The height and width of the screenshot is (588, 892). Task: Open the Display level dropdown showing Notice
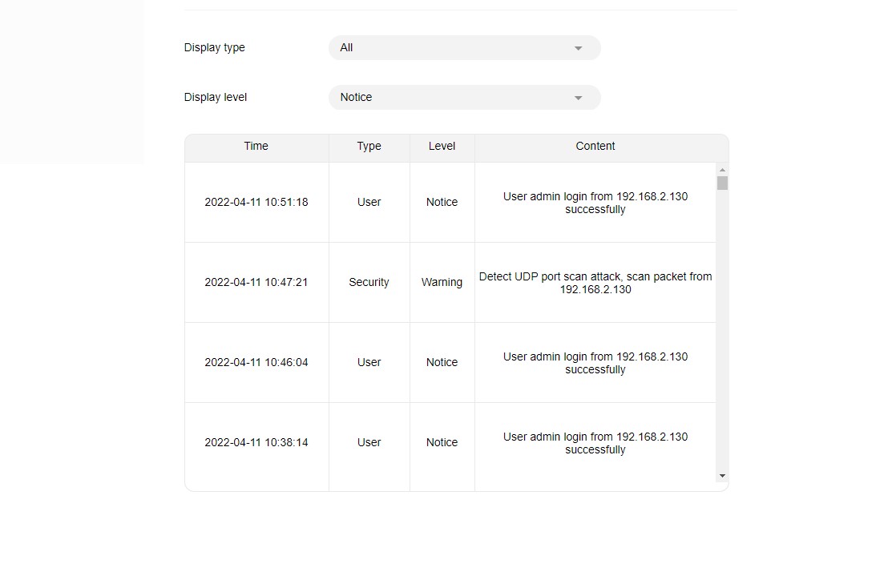(x=464, y=98)
